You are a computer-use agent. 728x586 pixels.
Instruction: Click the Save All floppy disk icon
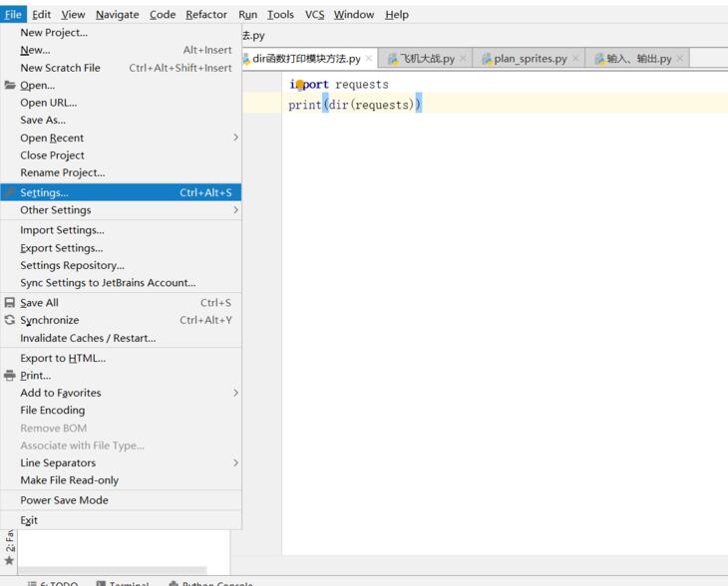[10, 303]
